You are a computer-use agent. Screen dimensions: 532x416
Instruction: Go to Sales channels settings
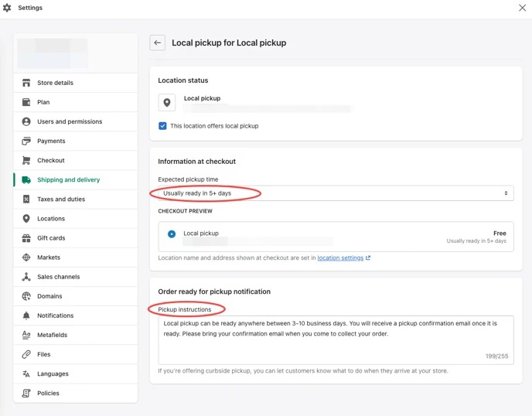pyautogui.click(x=58, y=277)
